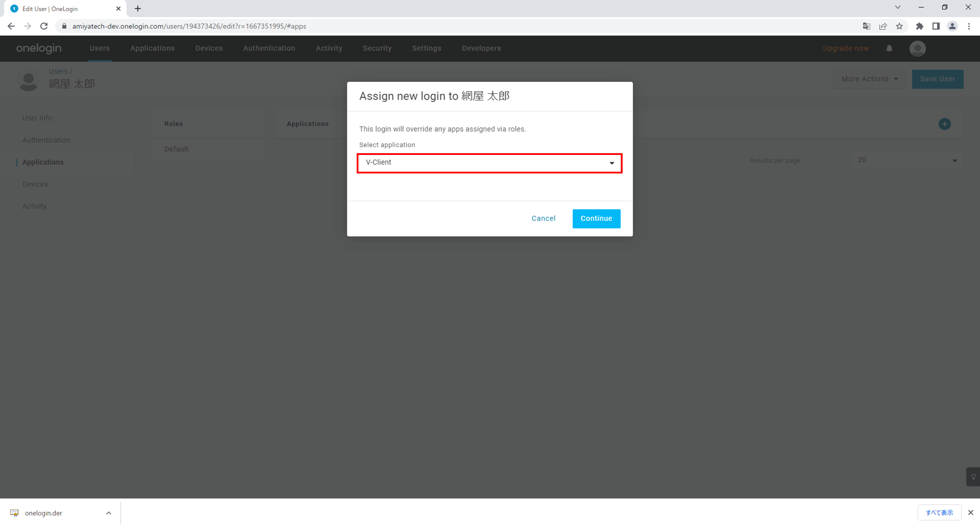Screen dimensions: 980x527
Task: Open the Activity top menu
Action: (x=329, y=48)
